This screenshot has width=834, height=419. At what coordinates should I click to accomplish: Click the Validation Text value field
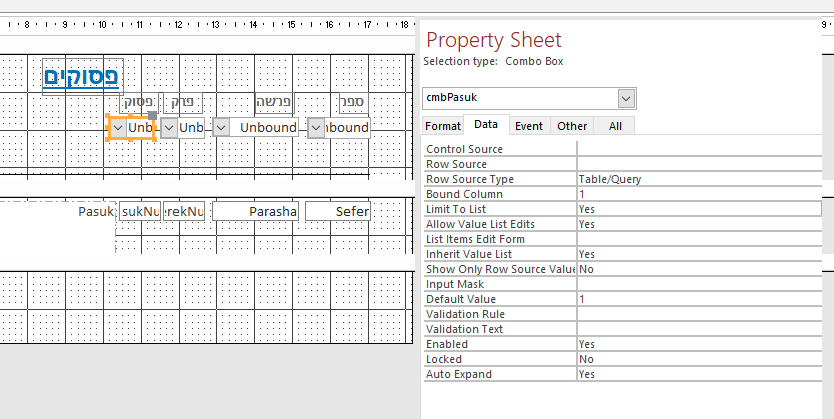[699, 329]
